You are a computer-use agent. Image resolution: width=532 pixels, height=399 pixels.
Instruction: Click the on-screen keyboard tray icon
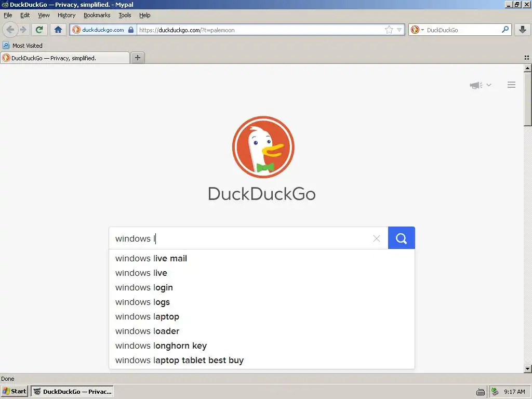(x=481, y=392)
